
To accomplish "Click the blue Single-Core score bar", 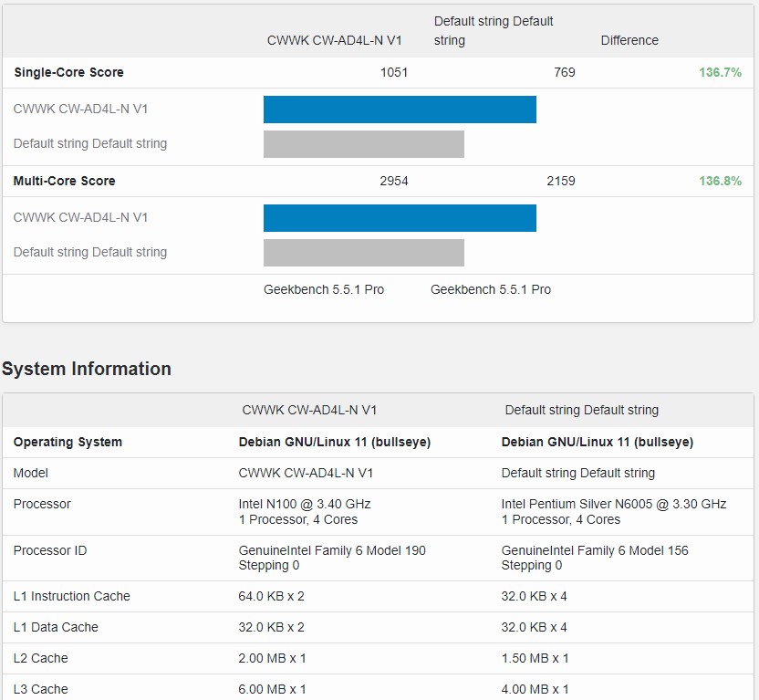I will (x=400, y=110).
